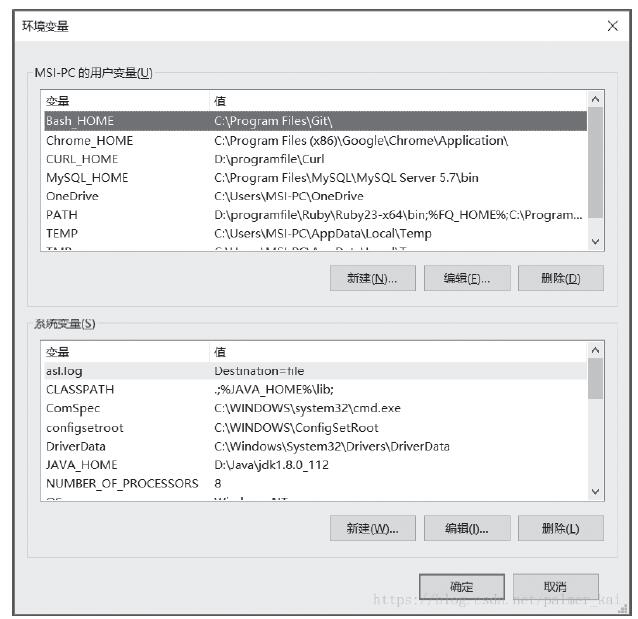The image size is (638, 619).
Task: Click 编辑(I)... for system variables
Action: pos(467,528)
